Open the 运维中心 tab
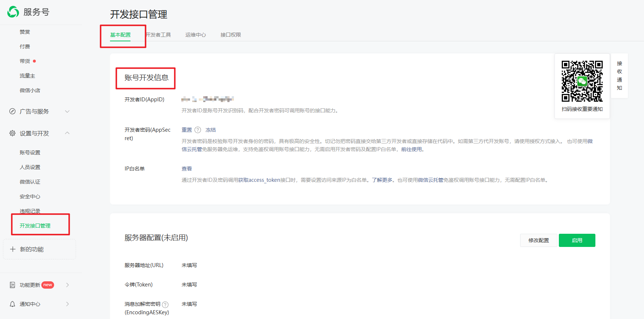Screen dimensions: 644x319 pos(196,35)
